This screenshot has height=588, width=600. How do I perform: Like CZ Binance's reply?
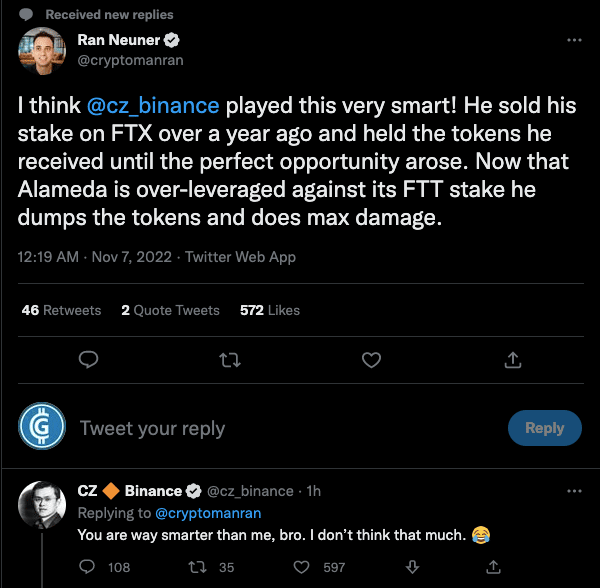[x=301, y=567]
